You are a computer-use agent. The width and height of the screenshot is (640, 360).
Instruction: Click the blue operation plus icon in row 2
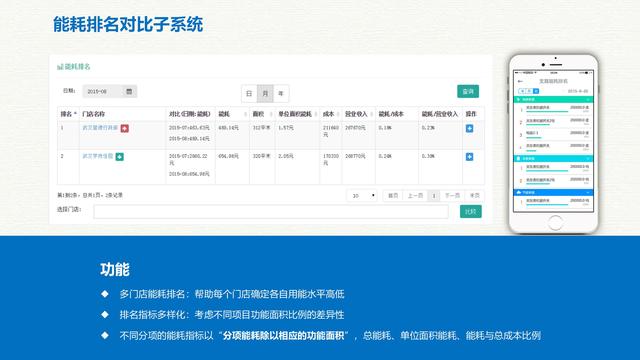[469, 157]
